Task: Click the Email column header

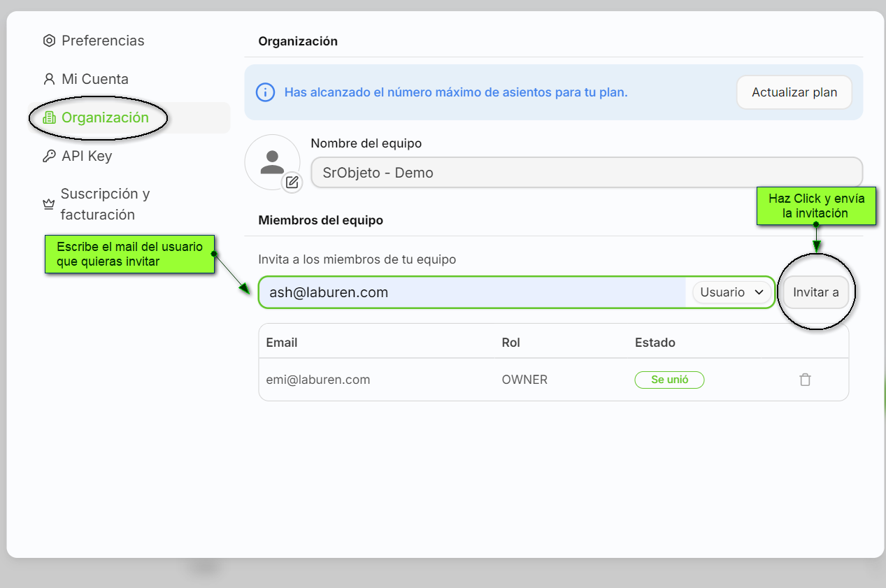Action: [x=282, y=343]
